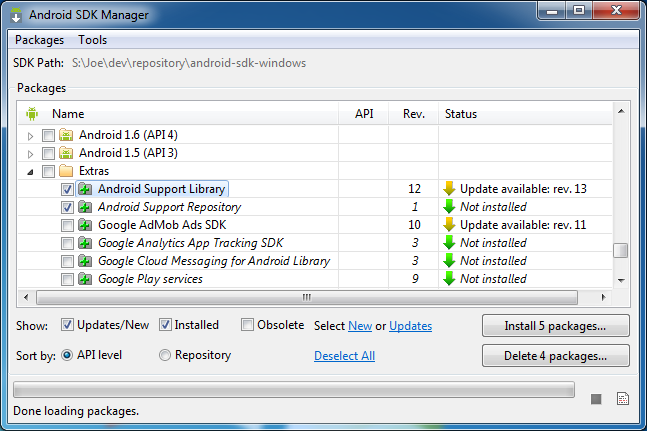This screenshot has height=431, width=647.
Task: Click Install 5 packages button
Action: tap(556, 326)
